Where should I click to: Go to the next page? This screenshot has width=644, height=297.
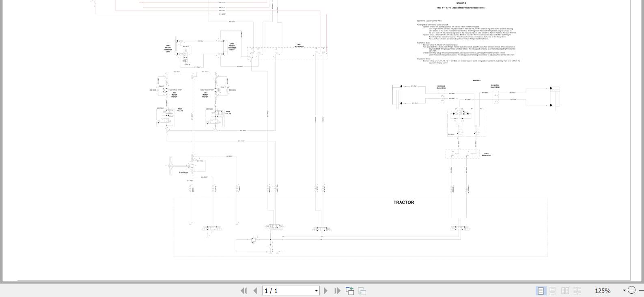tap(325, 290)
